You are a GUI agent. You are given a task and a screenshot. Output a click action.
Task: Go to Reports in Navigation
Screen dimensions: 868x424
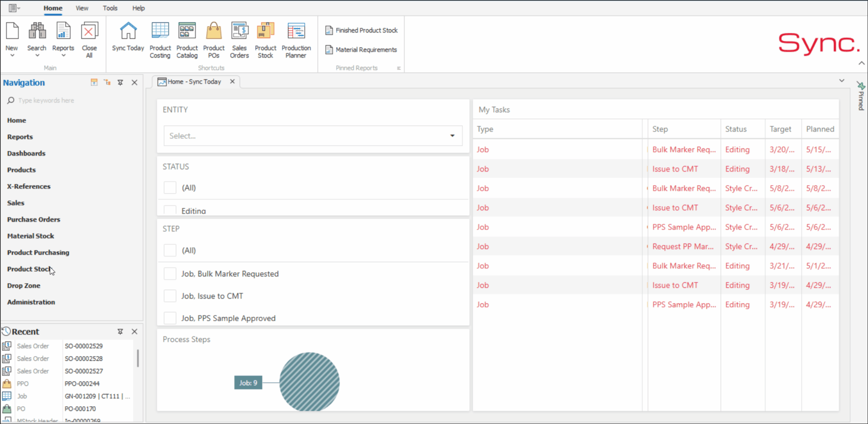point(20,137)
